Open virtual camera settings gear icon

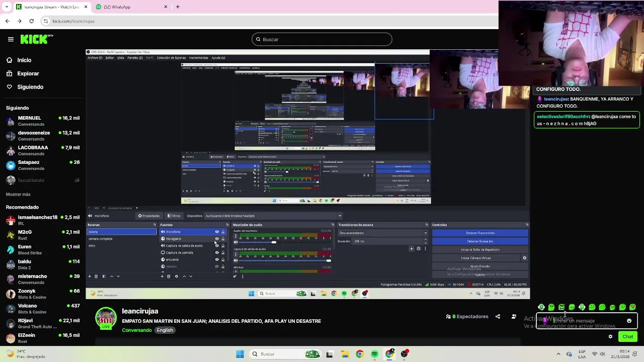[x=524, y=258]
